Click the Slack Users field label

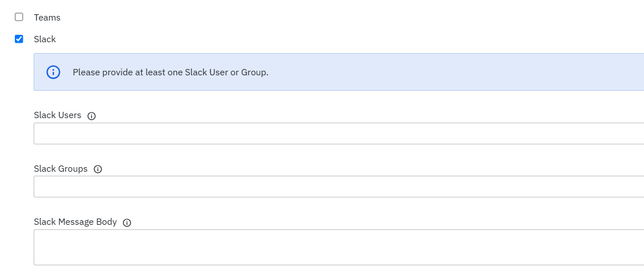pos(57,115)
